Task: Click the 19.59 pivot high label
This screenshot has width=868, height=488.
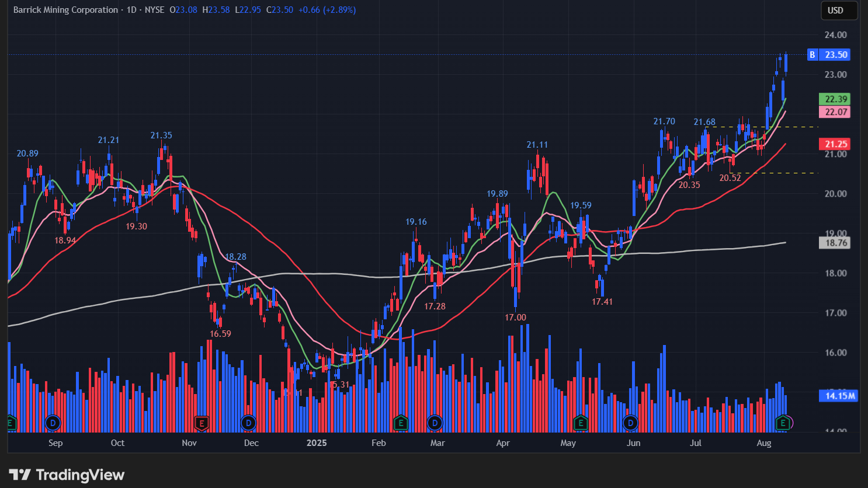Action: coord(581,205)
